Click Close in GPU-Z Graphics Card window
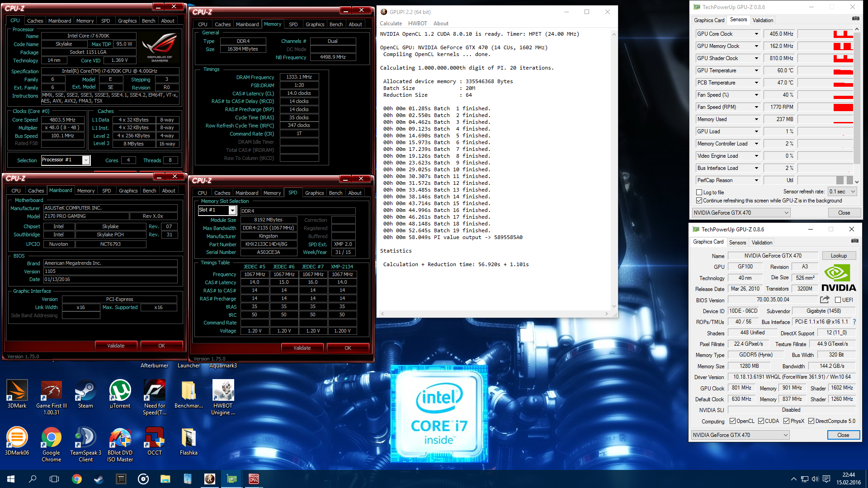 843,435
